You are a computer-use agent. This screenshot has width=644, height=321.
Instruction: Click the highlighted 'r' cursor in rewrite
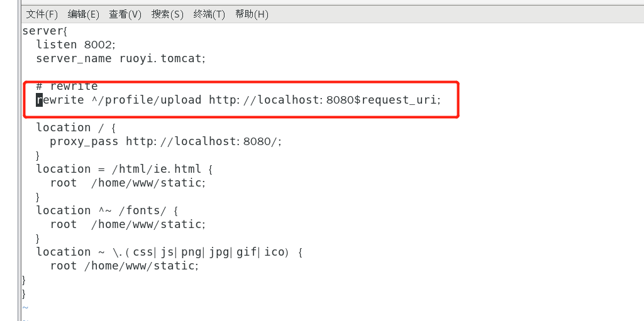click(40, 100)
